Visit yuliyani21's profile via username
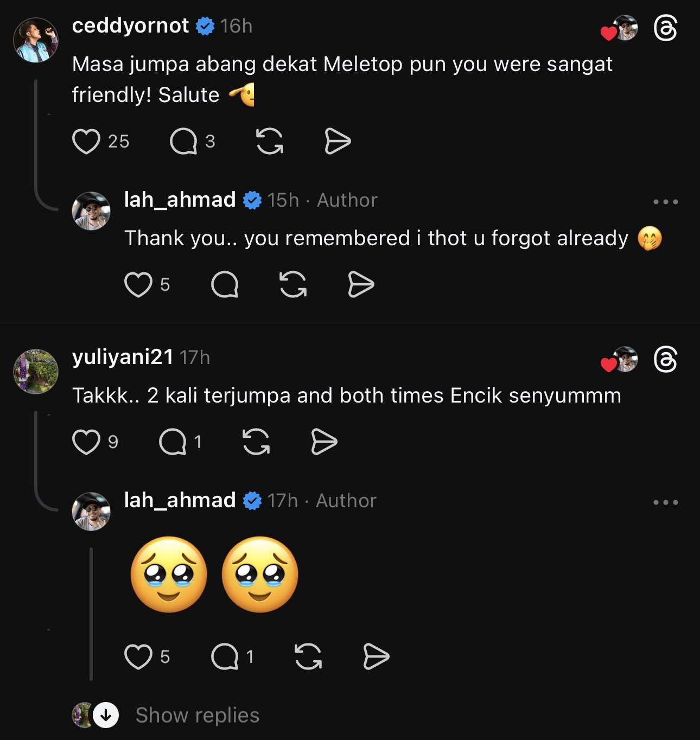Image resolution: width=700 pixels, height=740 pixels. [123, 357]
